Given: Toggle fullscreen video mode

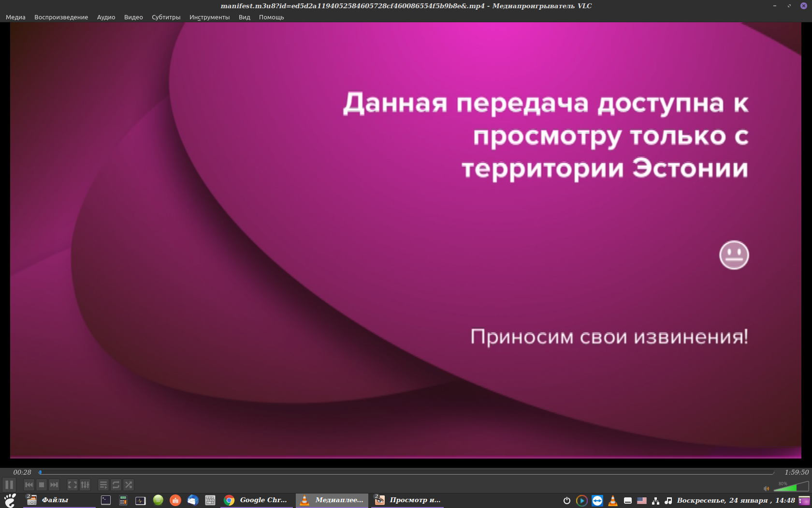Looking at the screenshot, I should tap(72, 485).
